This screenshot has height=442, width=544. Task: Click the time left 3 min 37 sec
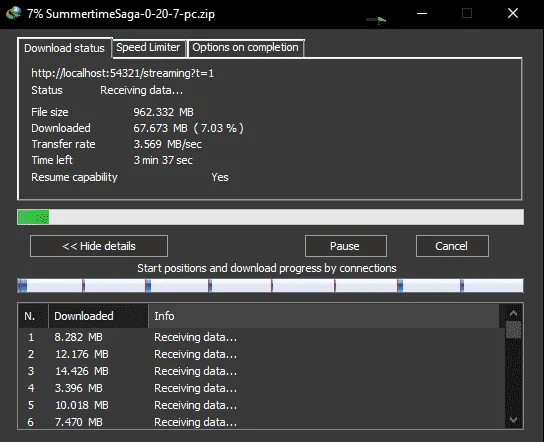click(163, 160)
